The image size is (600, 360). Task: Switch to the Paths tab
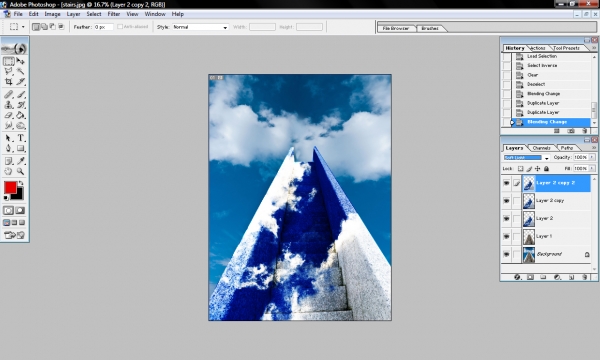pyautogui.click(x=567, y=148)
